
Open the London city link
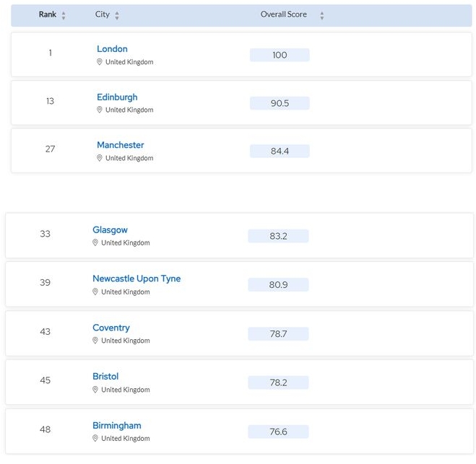[112, 49]
